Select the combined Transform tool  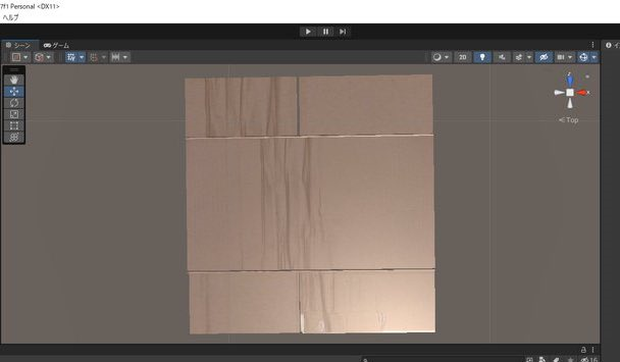pos(14,137)
